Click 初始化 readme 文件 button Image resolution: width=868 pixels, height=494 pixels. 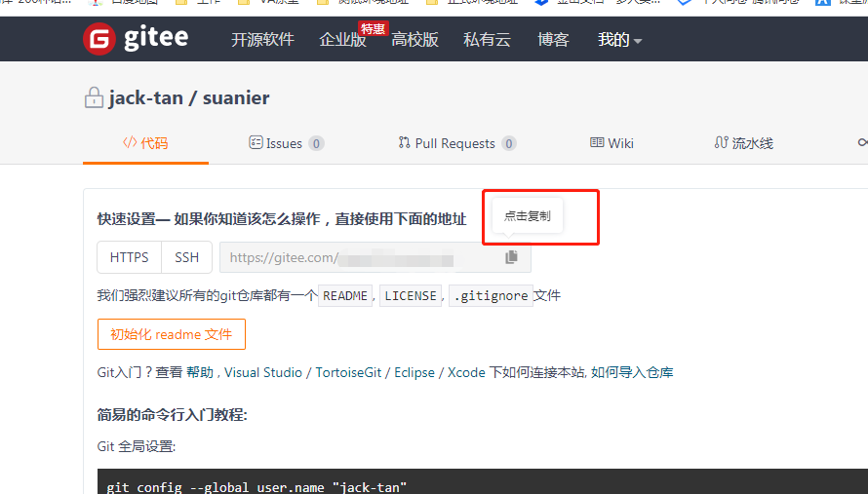(x=172, y=334)
